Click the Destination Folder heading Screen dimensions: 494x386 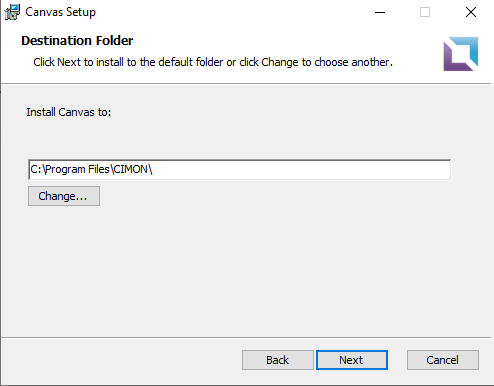77,41
